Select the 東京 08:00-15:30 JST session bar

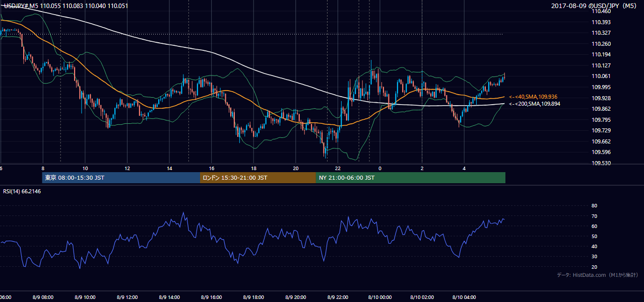(121, 178)
